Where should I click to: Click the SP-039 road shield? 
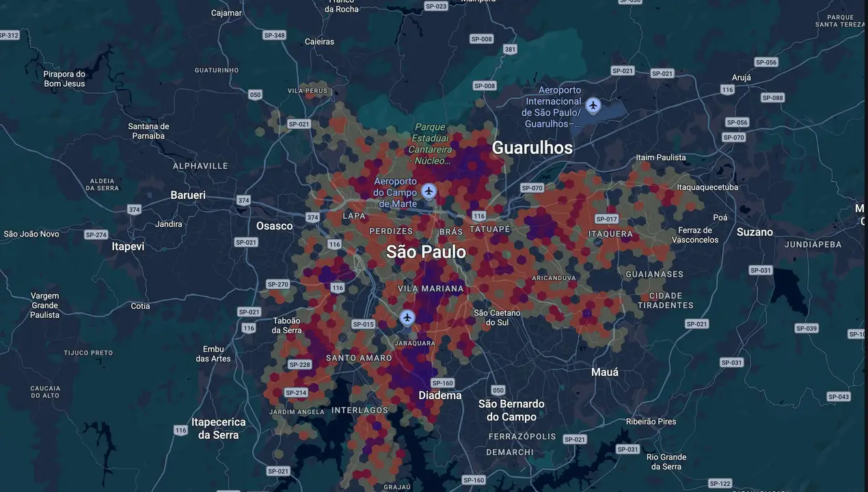(x=807, y=329)
